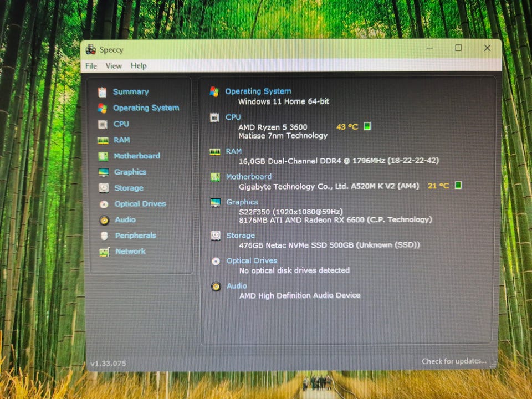Click the AMD Ryzen 5 3600 text
Screen dimensions: 532x399
[273, 127]
